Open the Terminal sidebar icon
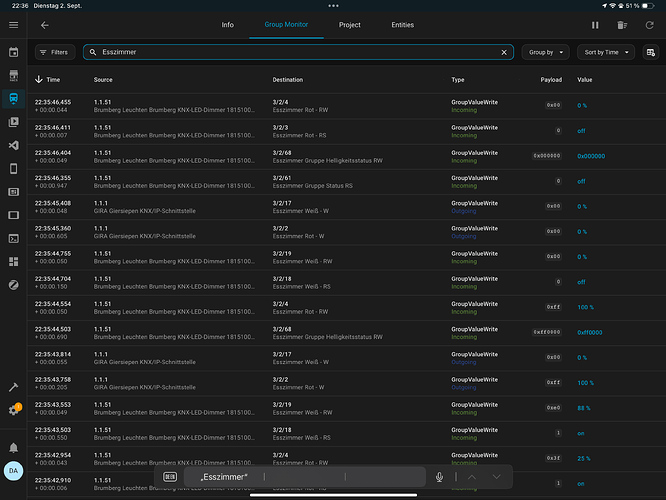 point(14,238)
